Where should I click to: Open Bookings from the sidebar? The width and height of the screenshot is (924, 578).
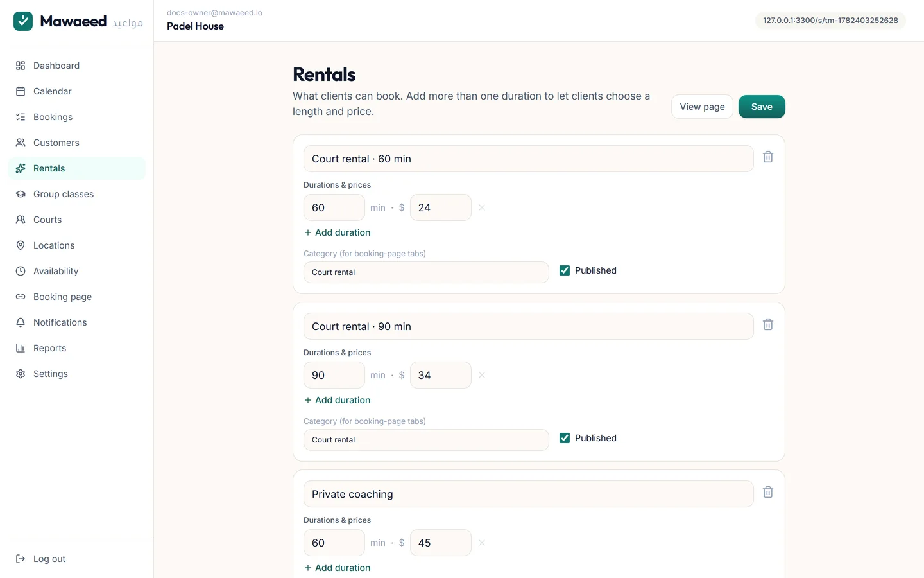pos(77,117)
